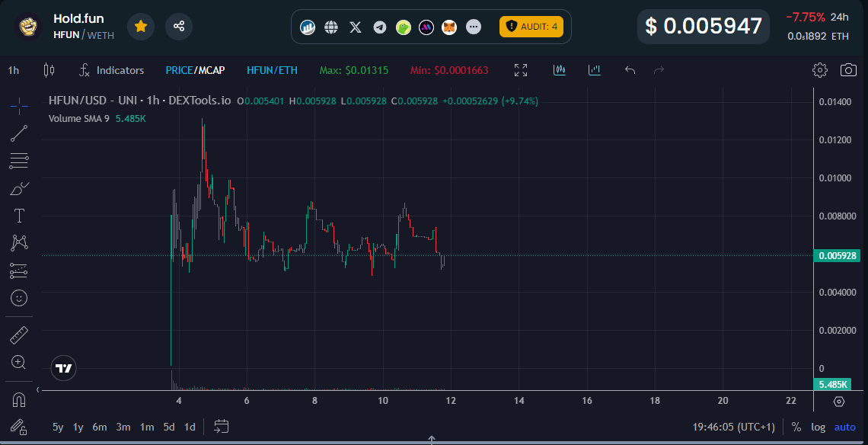This screenshot has height=445, width=868.
Task: Open the Telegram link icon
Action: point(380,27)
